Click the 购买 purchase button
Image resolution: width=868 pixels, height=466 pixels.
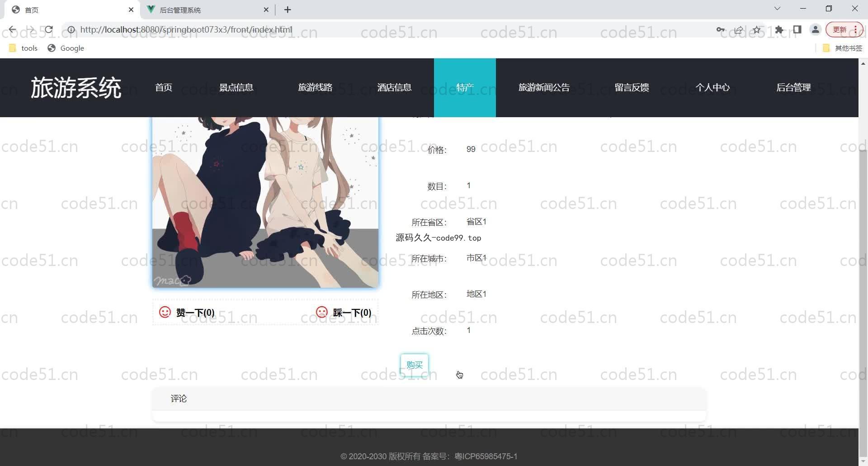point(414,365)
